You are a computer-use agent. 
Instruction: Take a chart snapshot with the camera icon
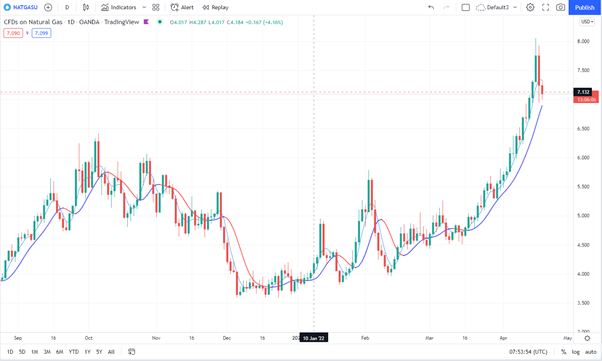561,7
